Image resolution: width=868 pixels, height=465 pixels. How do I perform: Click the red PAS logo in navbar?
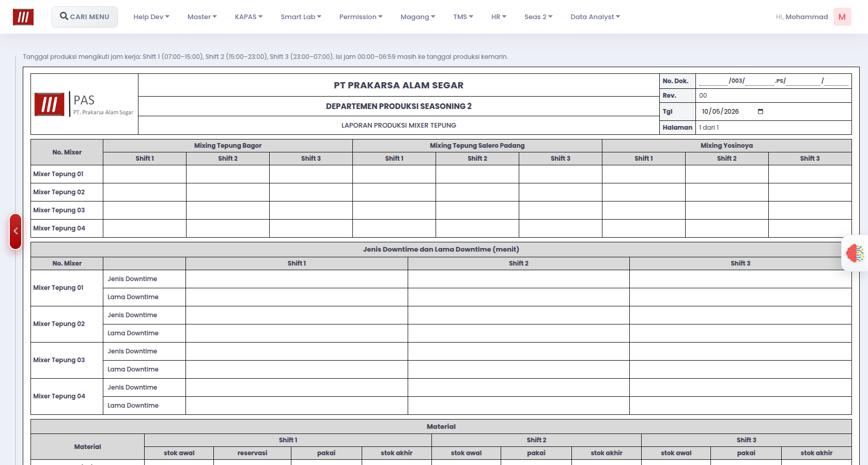[x=23, y=17]
